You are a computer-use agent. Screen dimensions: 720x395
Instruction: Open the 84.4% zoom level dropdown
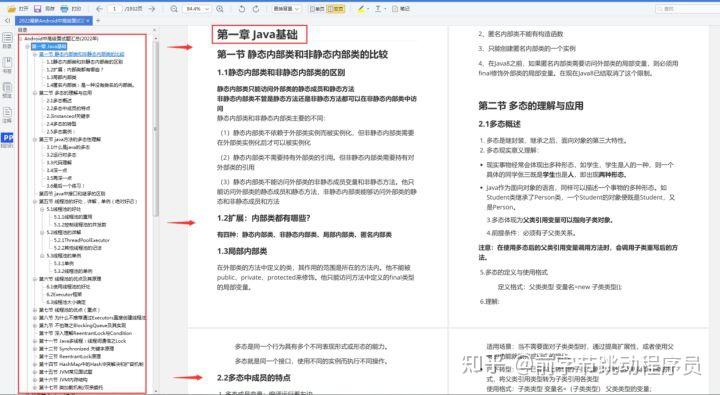[197, 9]
